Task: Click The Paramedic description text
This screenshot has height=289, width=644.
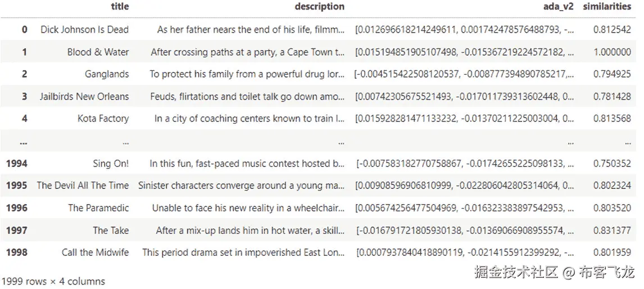Action: 248,208
